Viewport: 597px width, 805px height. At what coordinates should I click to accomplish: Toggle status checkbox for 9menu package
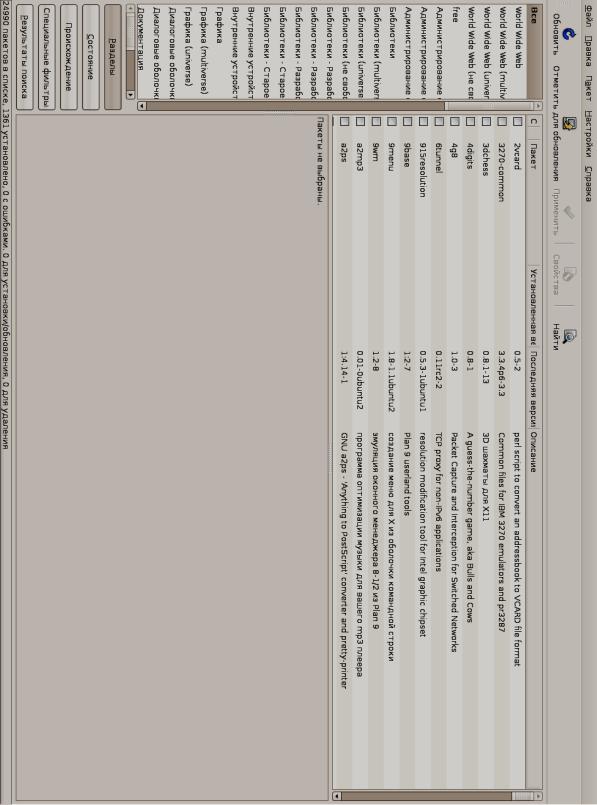point(392,122)
